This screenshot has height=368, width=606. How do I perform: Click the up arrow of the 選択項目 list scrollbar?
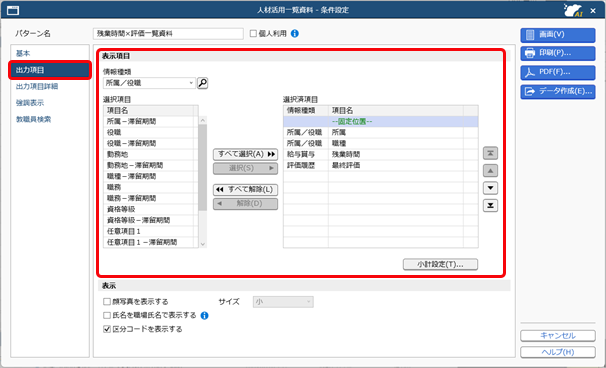pos(203,121)
